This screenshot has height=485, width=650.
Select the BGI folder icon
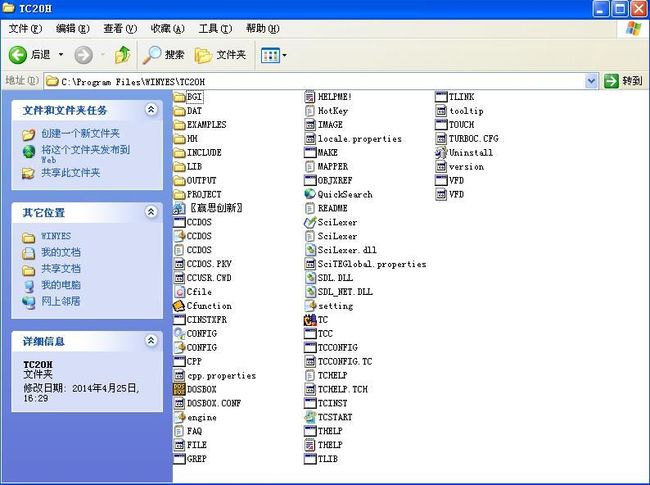tap(179, 97)
